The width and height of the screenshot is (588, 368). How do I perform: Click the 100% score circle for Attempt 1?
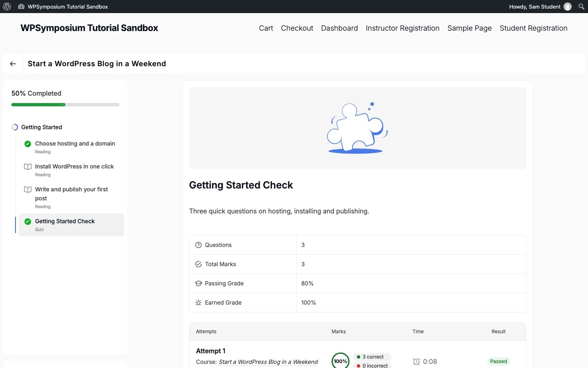pos(341,361)
